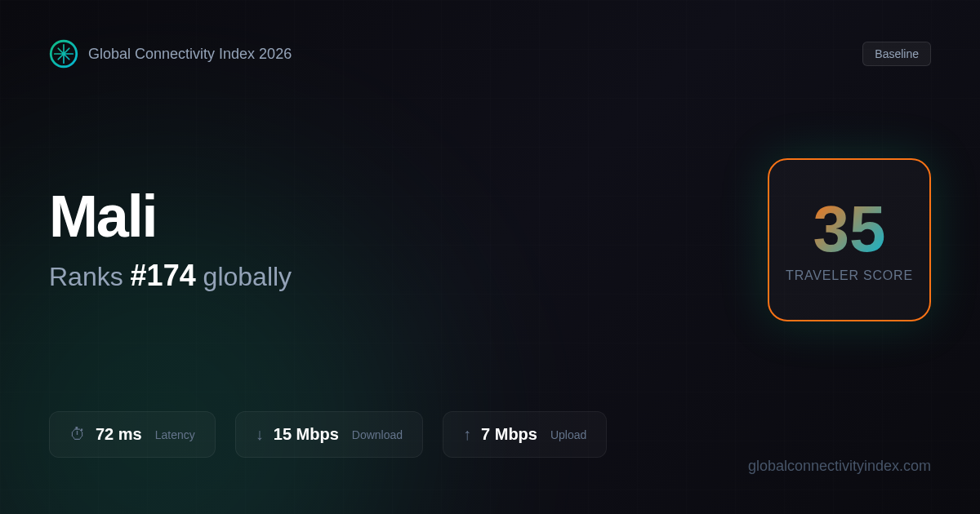Click the upload arrow icon

[x=467, y=435]
